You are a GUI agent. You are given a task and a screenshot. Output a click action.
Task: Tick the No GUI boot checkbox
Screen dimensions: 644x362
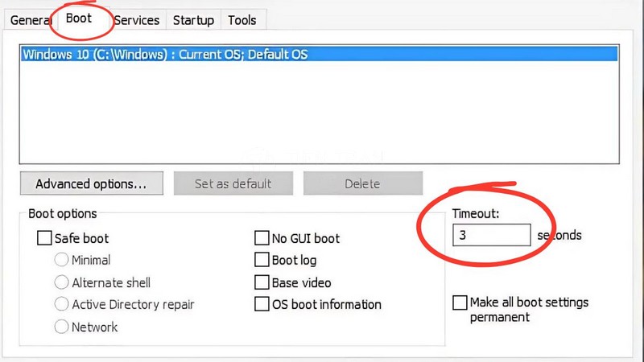coord(262,238)
